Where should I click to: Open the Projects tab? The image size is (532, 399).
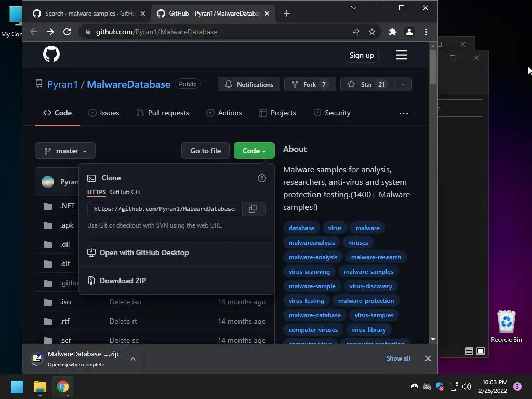click(x=277, y=113)
